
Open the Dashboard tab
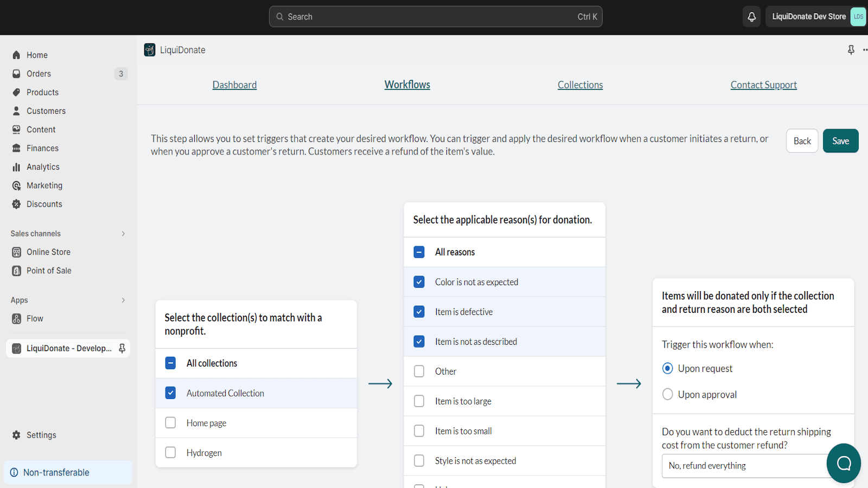pyautogui.click(x=234, y=85)
